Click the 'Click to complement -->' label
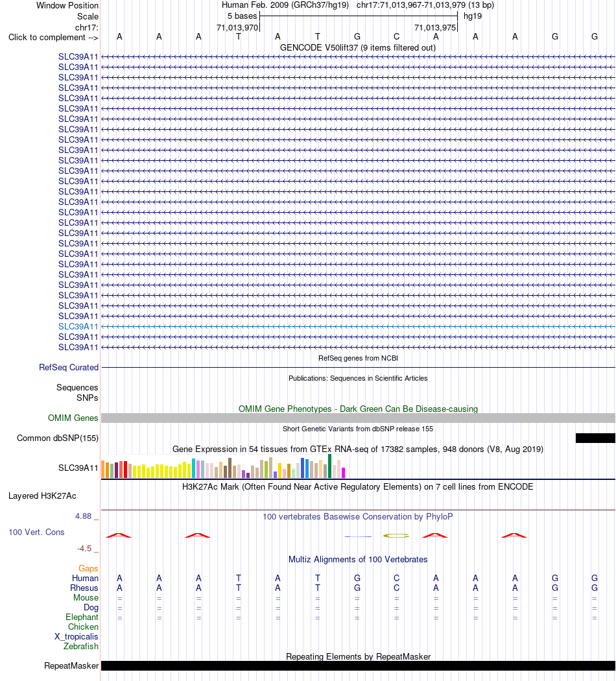Viewport: 616px width, 681px height. coord(53,38)
